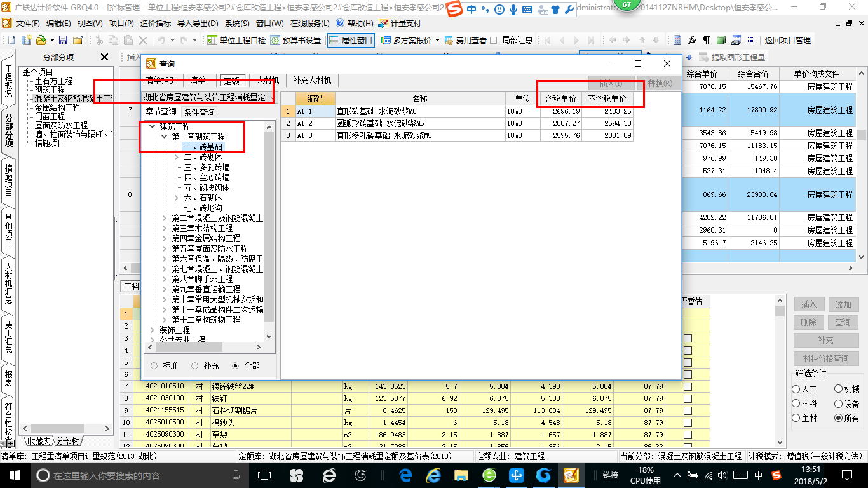868x488 pixels.
Task: Collapse the 第一章砌筑工程 tree node
Action: tap(165, 137)
